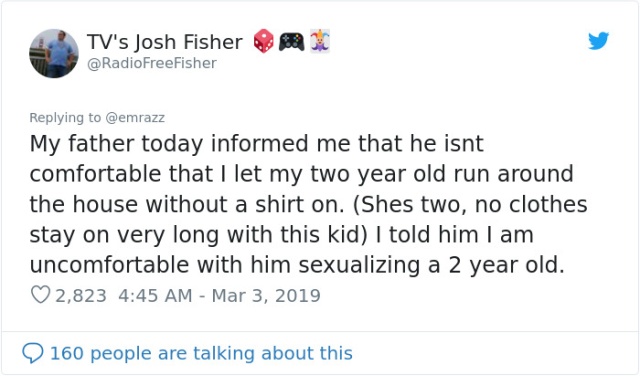Screen dimensions: 640x376
Task: Click the Mar 3, 2019 date
Action: tap(266, 296)
